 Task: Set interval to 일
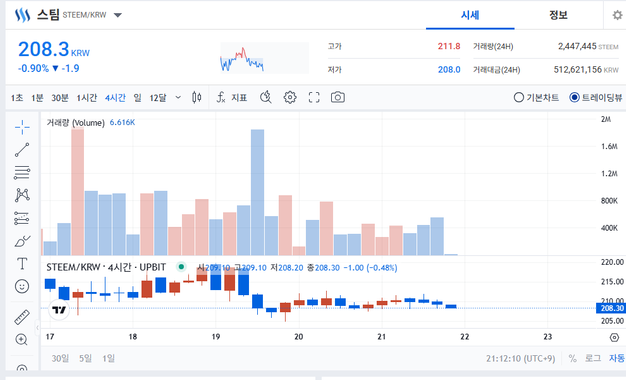(x=137, y=98)
